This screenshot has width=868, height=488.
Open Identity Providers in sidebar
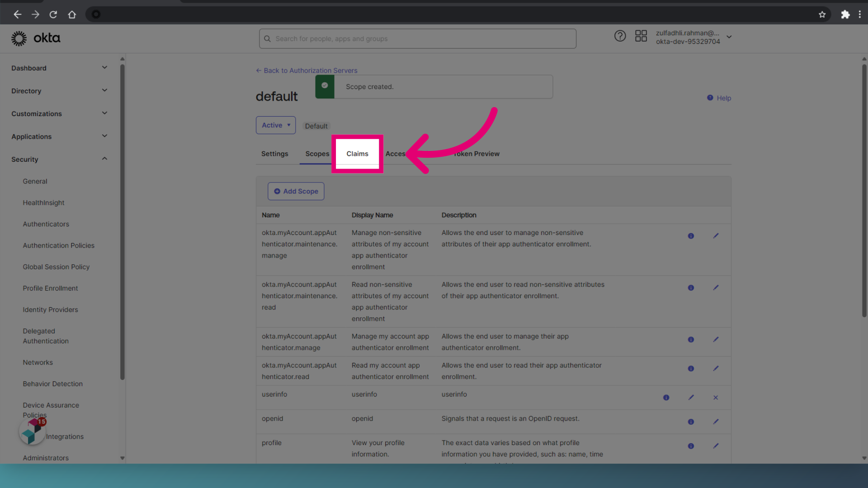[50, 310]
